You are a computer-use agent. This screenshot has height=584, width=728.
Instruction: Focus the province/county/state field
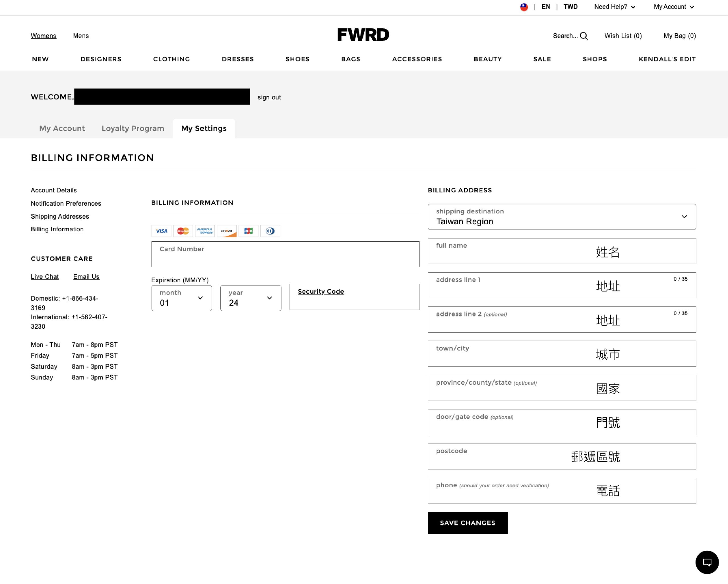(x=562, y=388)
